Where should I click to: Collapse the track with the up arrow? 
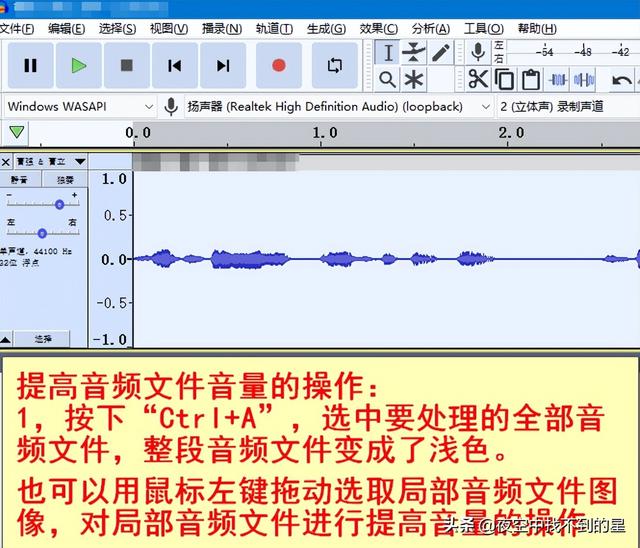click(x=6, y=339)
